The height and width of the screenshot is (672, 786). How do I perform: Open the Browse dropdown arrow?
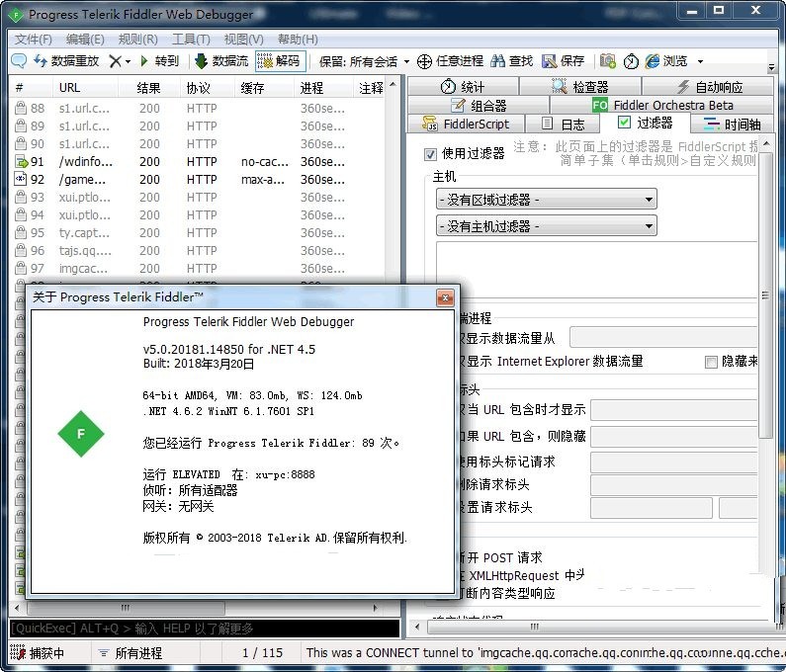pyautogui.click(x=700, y=61)
